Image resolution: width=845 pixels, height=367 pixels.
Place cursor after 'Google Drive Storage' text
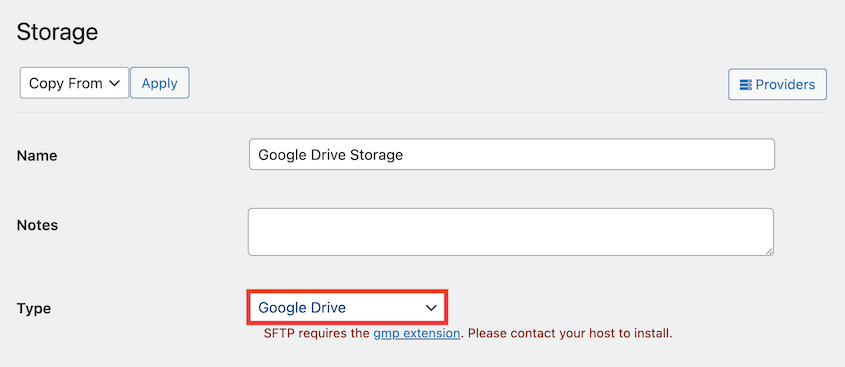[405, 155]
